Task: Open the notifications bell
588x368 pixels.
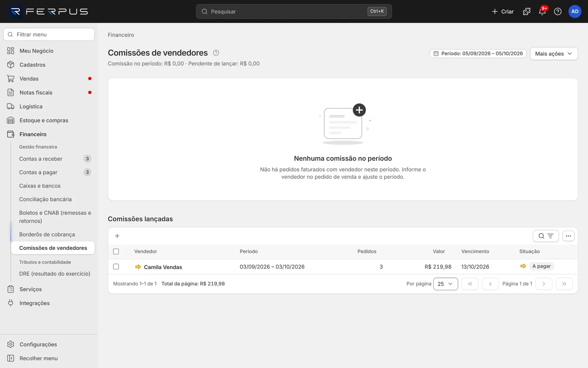Action: (542, 11)
